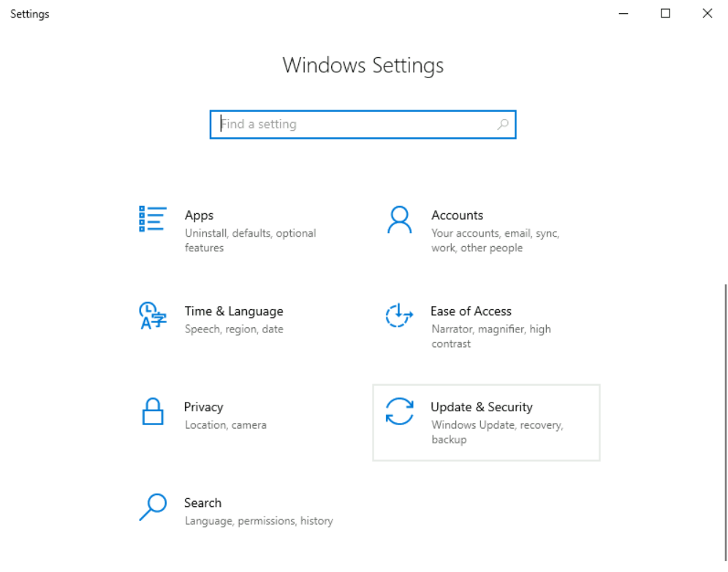Click the Privacy padlock icon
The width and height of the screenshot is (728, 572).
pyautogui.click(x=152, y=411)
